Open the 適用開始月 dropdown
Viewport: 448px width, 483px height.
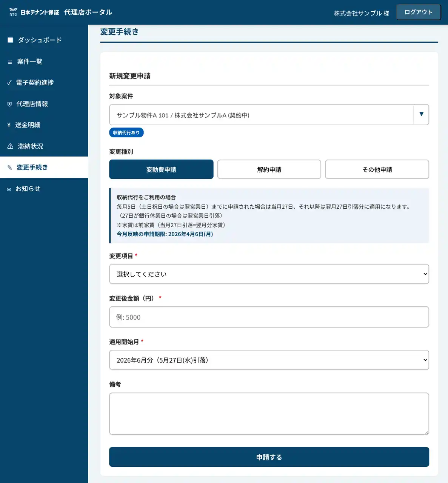(x=269, y=360)
